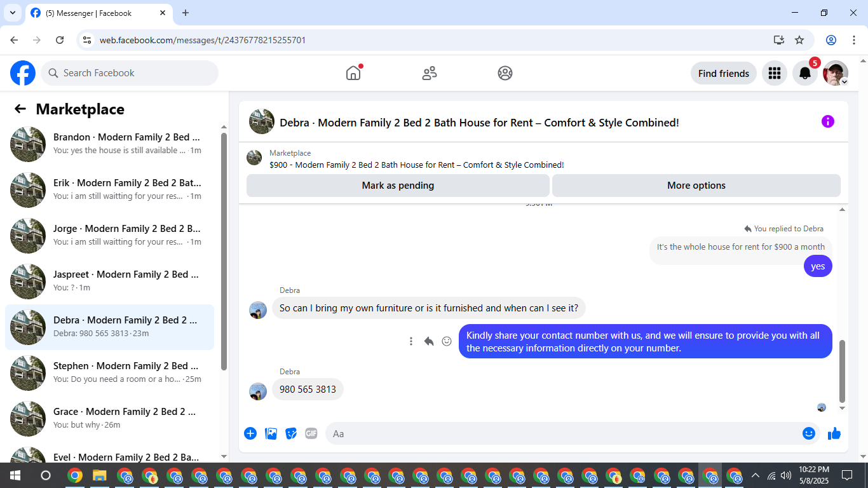The image size is (868, 488).
Task: Click the Facebook logo icon
Action: pos(23,73)
